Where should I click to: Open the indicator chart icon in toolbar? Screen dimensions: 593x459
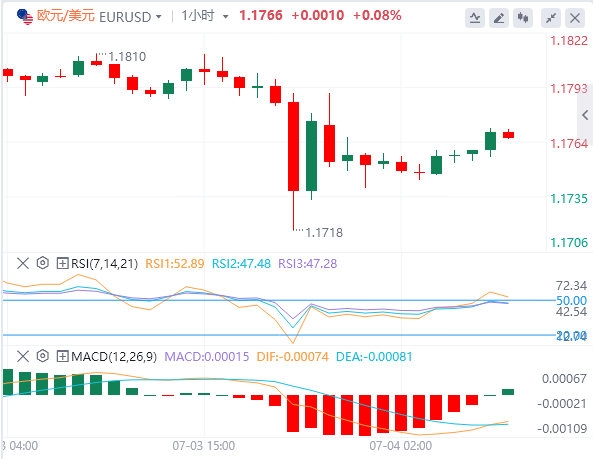coord(475,18)
